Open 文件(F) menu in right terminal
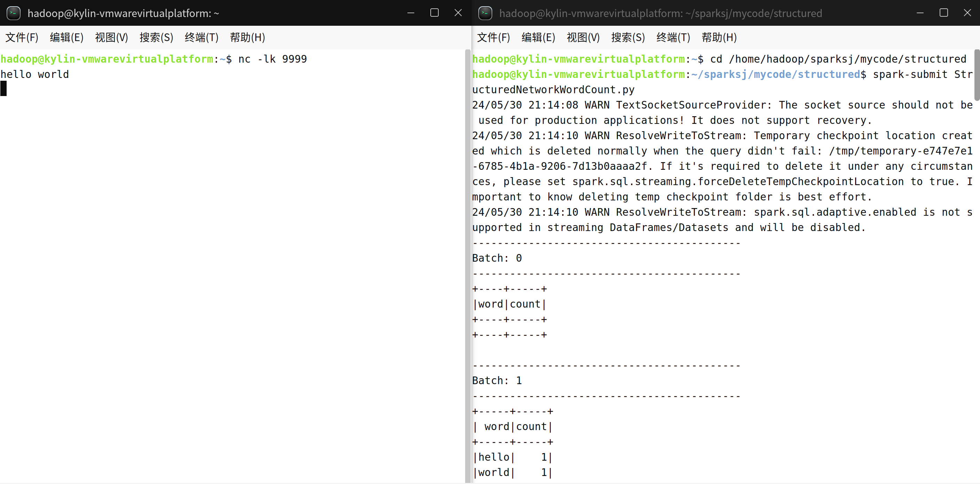 [x=493, y=37]
